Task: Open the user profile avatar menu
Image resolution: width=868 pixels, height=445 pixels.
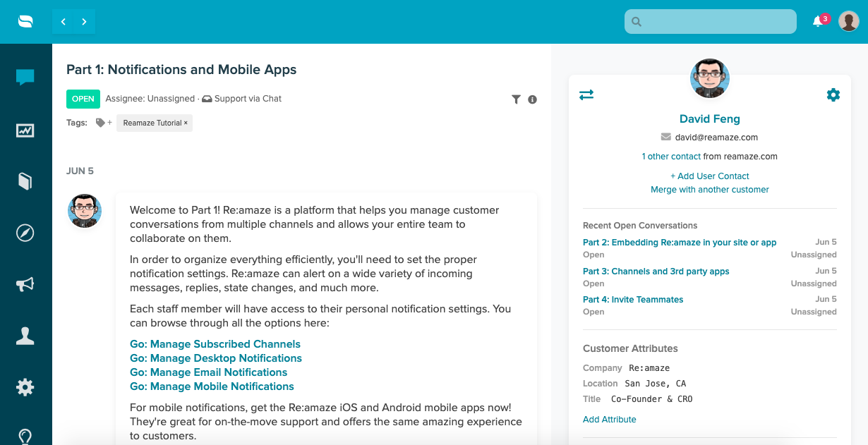Action: click(x=848, y=21)
